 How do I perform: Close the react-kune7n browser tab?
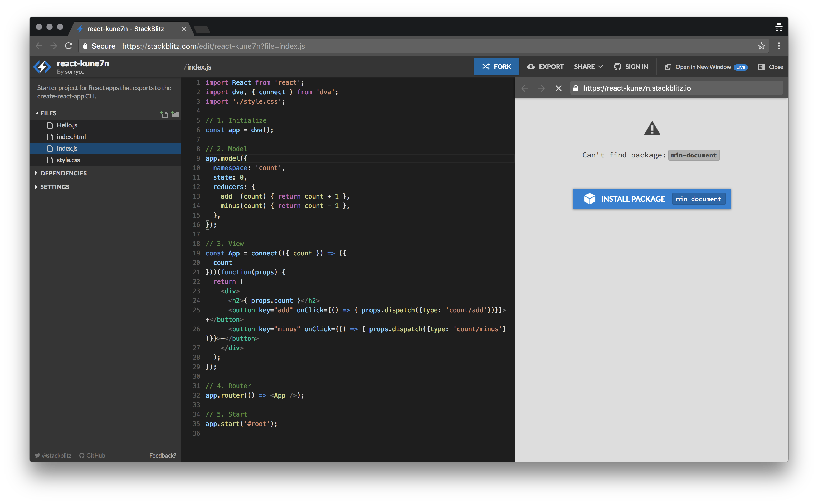point(184,29)
